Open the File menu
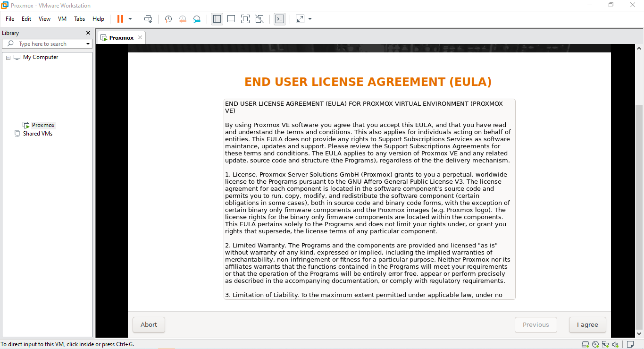Viewport: 644px width, 349px height. (10, 19)
